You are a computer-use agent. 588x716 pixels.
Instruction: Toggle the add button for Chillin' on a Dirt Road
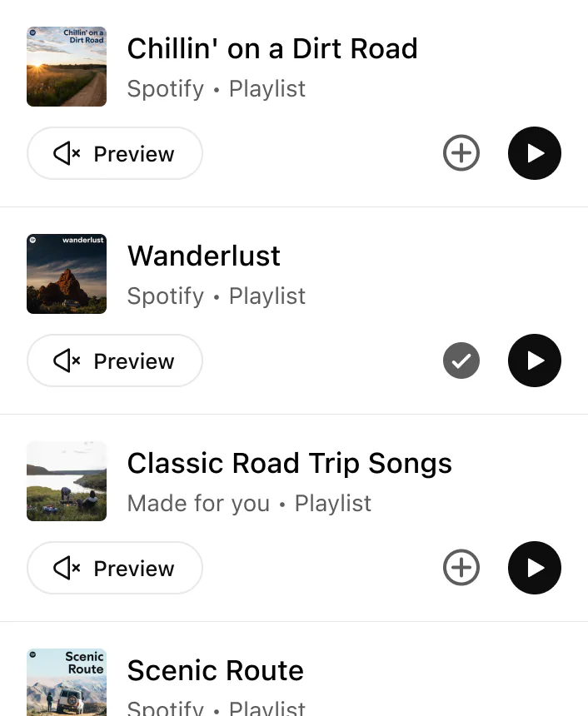(461, 153)
